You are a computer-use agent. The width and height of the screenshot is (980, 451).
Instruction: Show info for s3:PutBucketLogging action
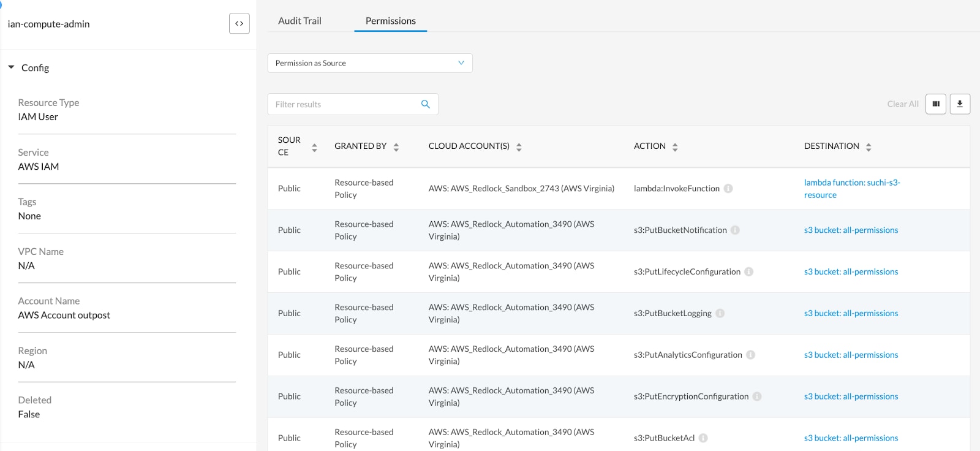[x=720, y=314]
